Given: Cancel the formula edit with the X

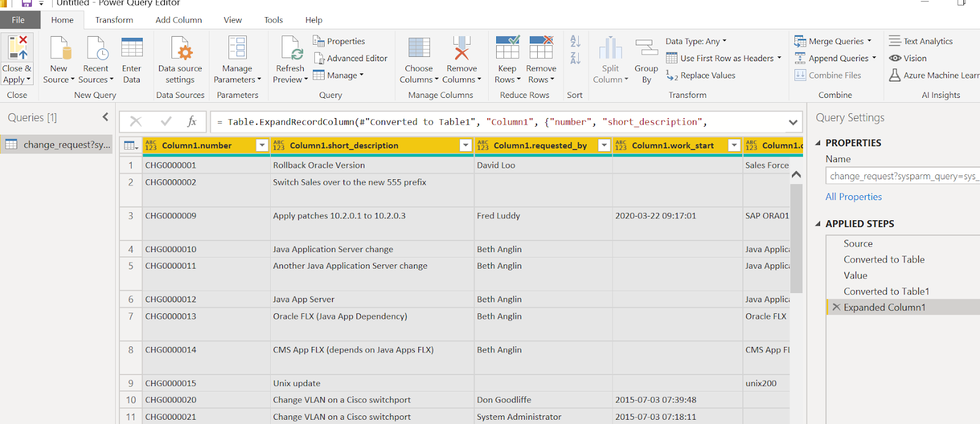Looking at the screenshot, I should 136,121.
